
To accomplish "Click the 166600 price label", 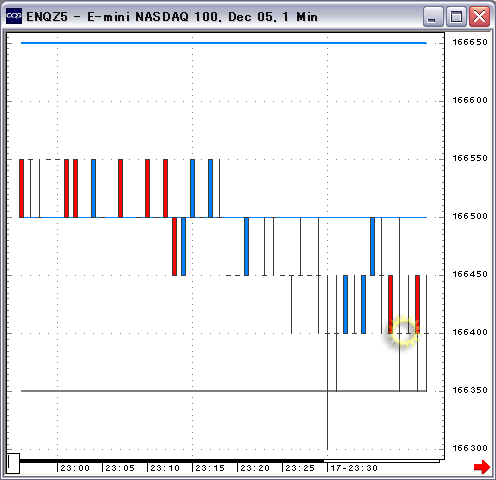I will (x=470, y=100).
